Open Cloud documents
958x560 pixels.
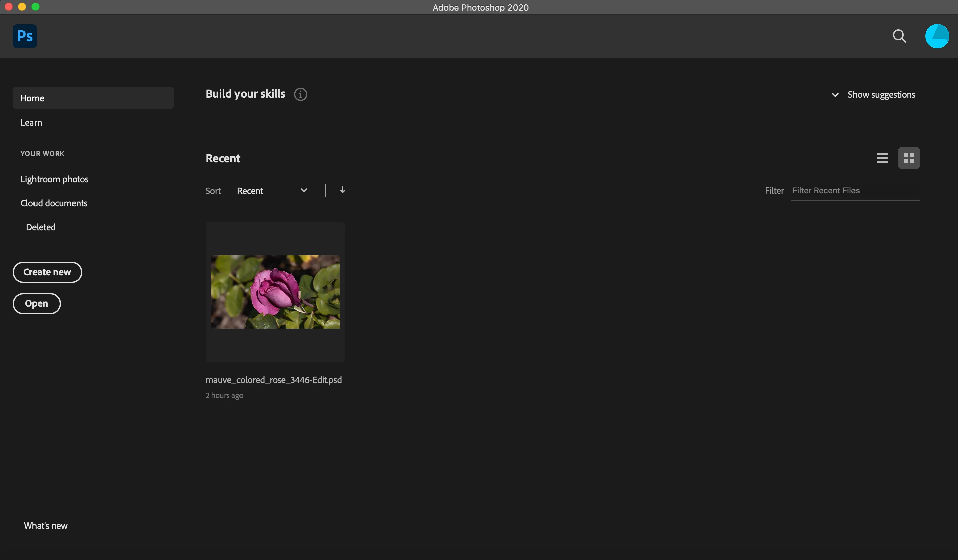tap(54, 203)
